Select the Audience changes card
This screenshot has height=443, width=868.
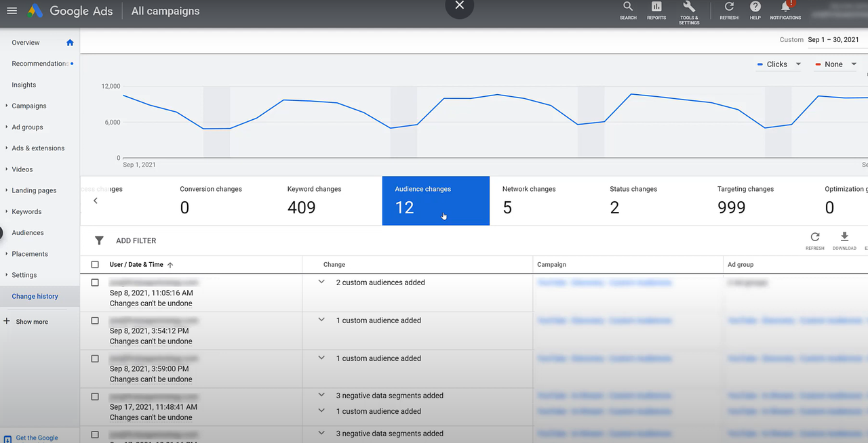(436, 201)
